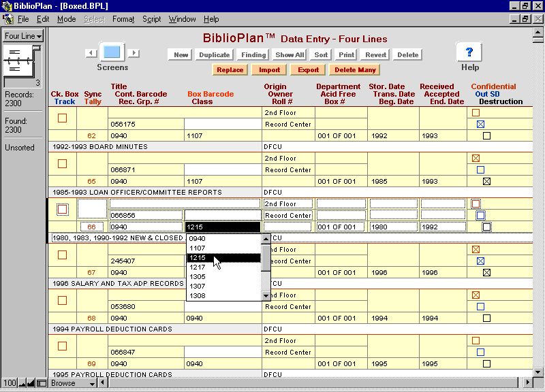This screenshot has width=545, height=392.
Task: Check the Destruction box for record 68
Action: 486,318
